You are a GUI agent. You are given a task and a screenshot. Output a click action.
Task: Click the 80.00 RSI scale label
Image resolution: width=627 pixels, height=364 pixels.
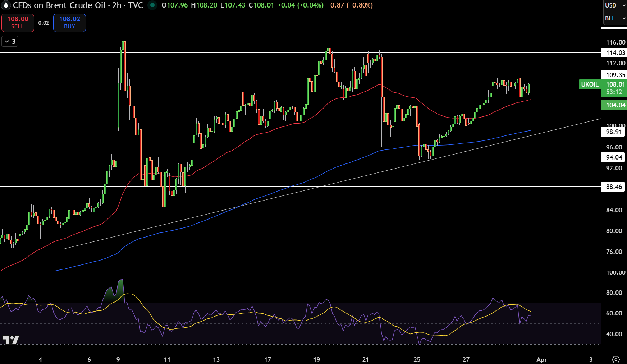click(x=614, y=293)
